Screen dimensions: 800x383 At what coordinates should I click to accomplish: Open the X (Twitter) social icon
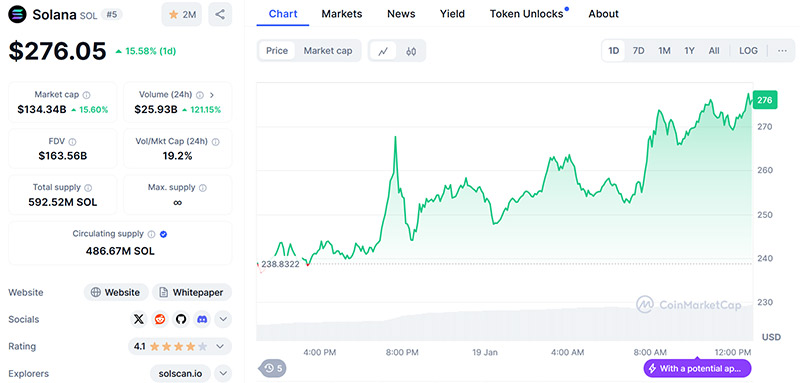[139, 319]
